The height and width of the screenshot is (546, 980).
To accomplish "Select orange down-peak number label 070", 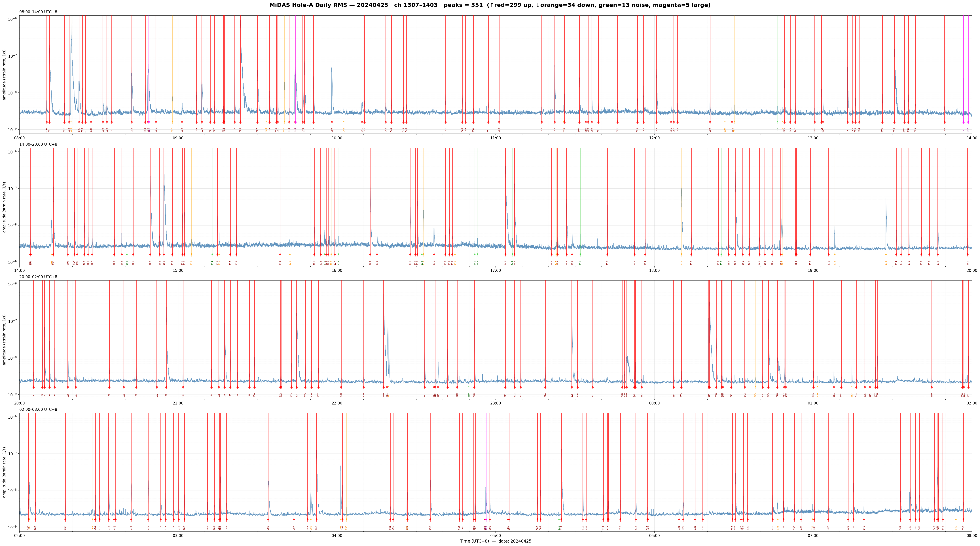I will pyautogui.click(x=725, y=130).
